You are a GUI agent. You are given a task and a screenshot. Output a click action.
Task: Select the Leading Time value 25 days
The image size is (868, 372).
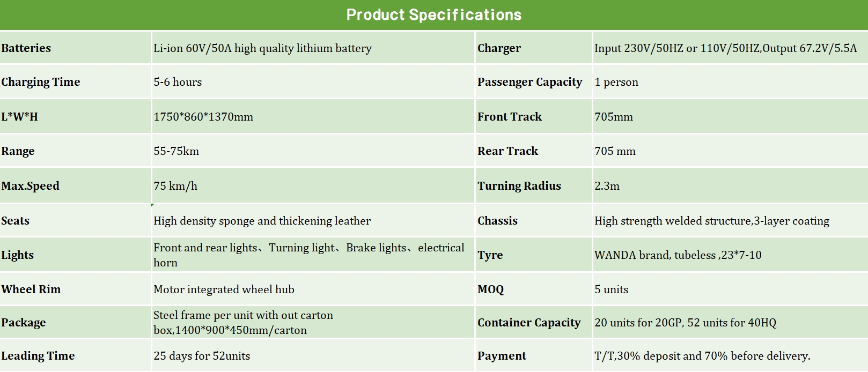202,356
